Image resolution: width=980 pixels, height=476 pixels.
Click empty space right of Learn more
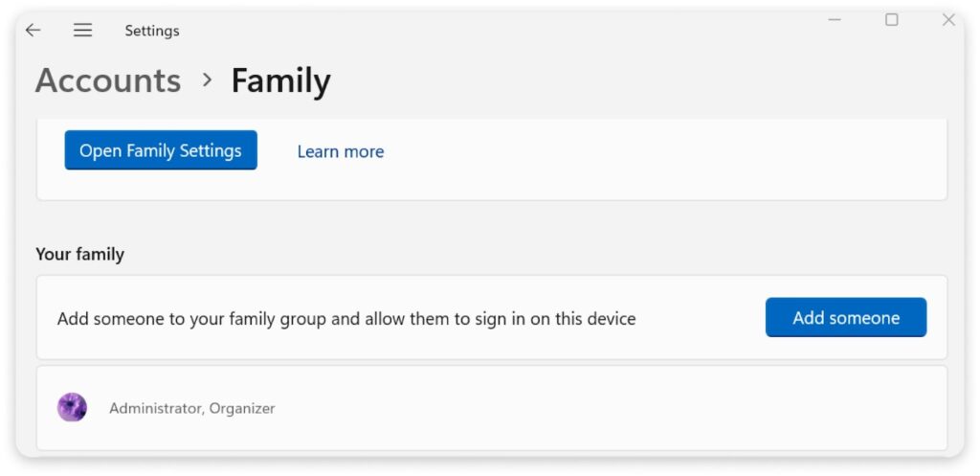click(x=622, y=153)
